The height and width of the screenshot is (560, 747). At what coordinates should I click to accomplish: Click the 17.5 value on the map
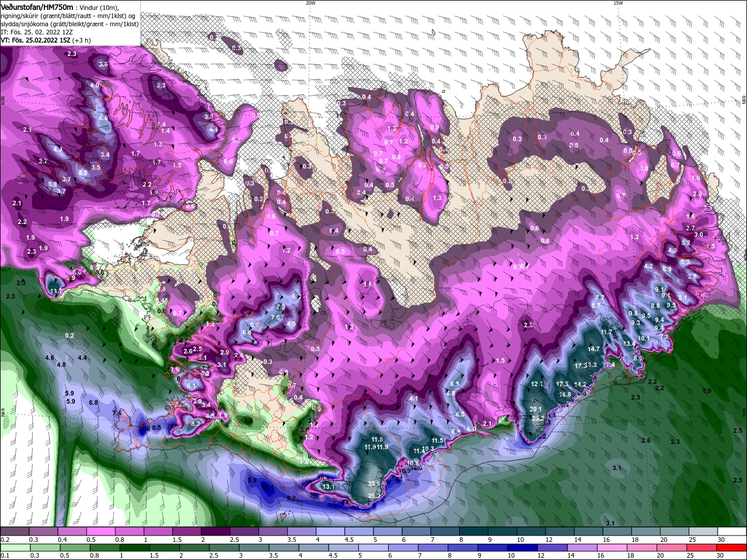click(562, 384)
